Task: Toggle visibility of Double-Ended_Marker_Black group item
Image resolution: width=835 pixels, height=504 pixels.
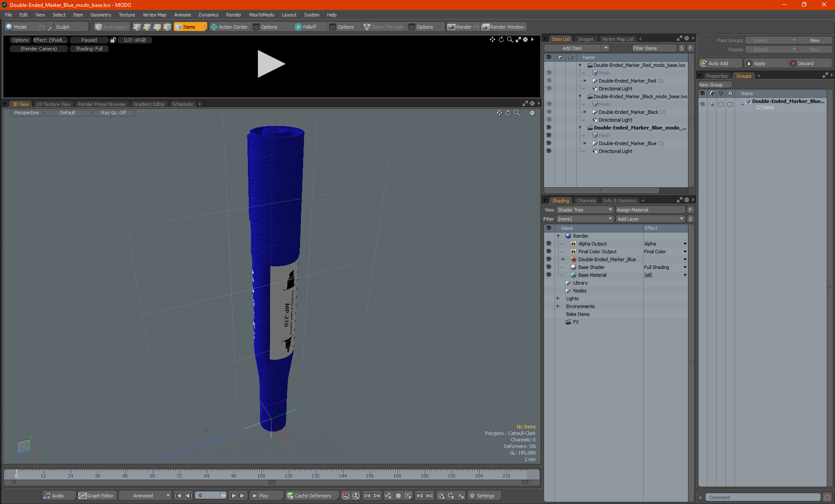Action: pos(548,112)
